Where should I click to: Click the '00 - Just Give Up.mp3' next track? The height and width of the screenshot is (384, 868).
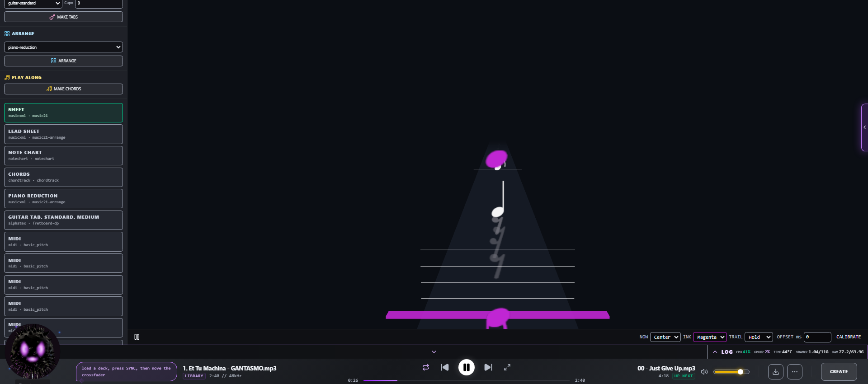pyautogui.click(x=666, y=368)
